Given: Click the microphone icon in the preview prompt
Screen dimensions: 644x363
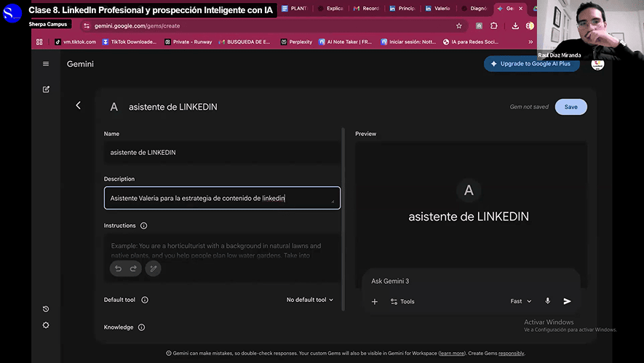Looking at the screenshot, I should click(x=547, y=301).
